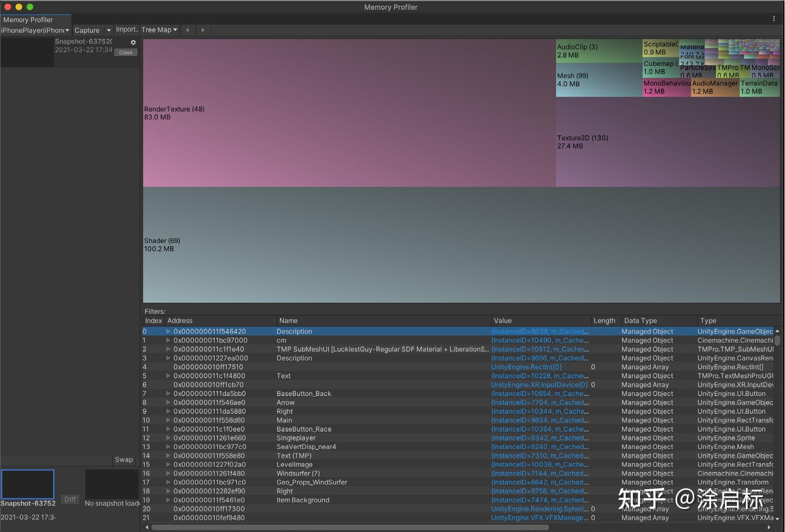
Task: Expand the Singleplayer row
Action: (168, 438)
